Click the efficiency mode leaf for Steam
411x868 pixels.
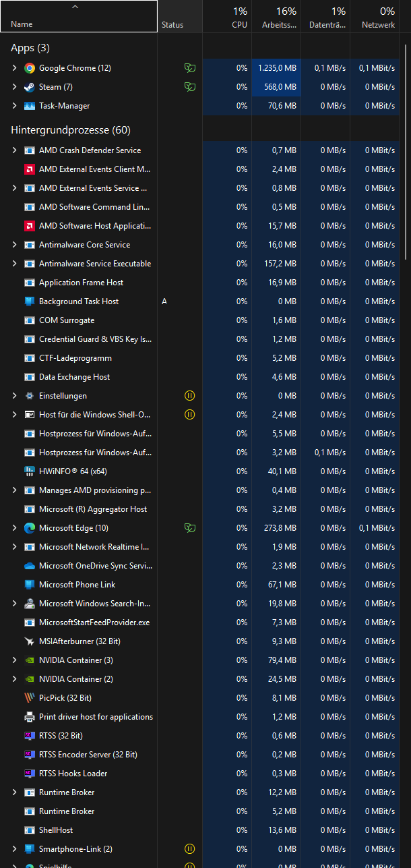[x=190, y=87]
